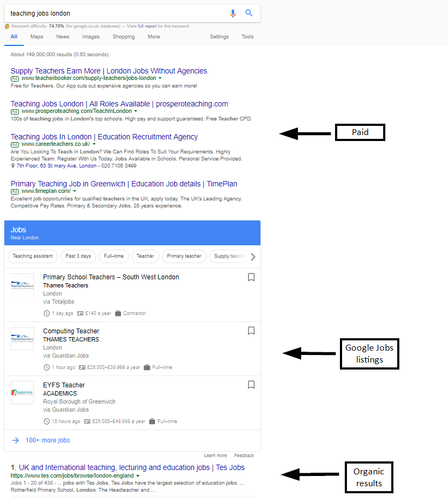Screen dimensions: 448x503
Task: Click the salary icon beside £140 a year
Action: pos(80,313)
